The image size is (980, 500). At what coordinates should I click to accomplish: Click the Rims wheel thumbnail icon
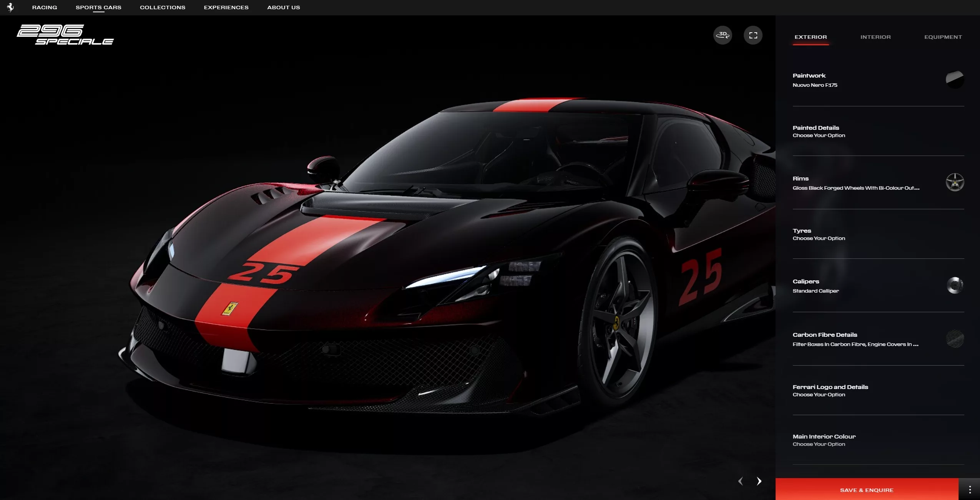tap(955, 182)
